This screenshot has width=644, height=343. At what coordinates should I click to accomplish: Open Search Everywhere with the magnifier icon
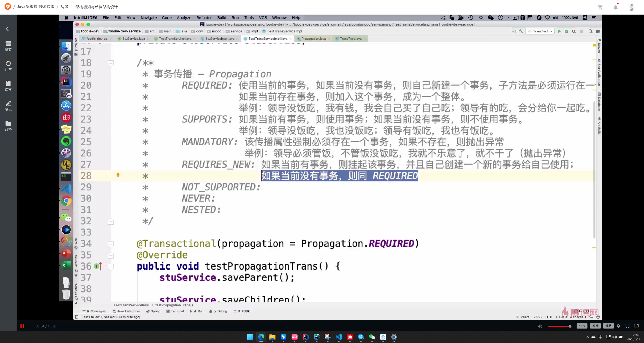point(591,31)
